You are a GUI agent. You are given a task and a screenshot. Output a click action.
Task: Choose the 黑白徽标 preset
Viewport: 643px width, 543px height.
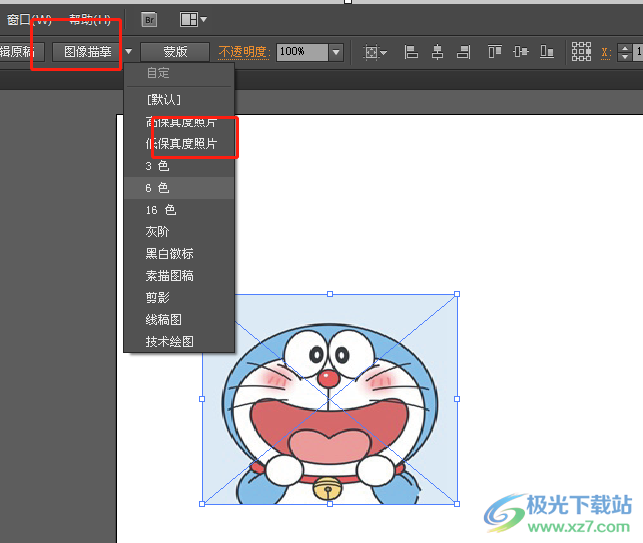click(x=179, y=254)
